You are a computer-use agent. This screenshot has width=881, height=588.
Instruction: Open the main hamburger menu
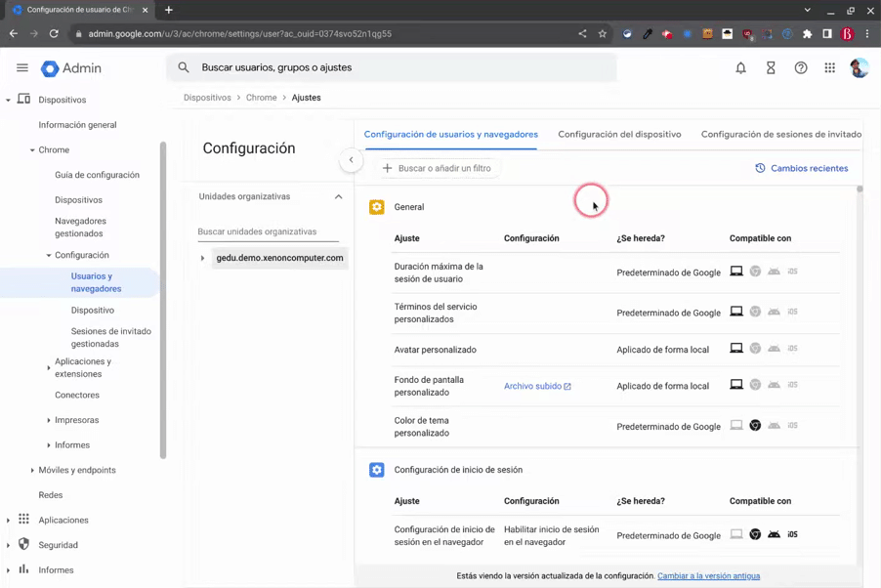click(x=21, y=68)
